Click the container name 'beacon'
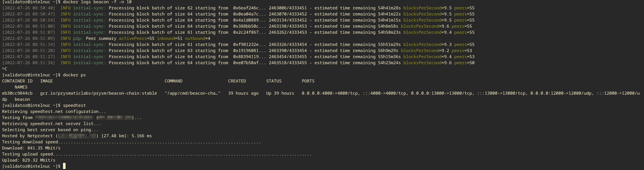 pos(22,99)
